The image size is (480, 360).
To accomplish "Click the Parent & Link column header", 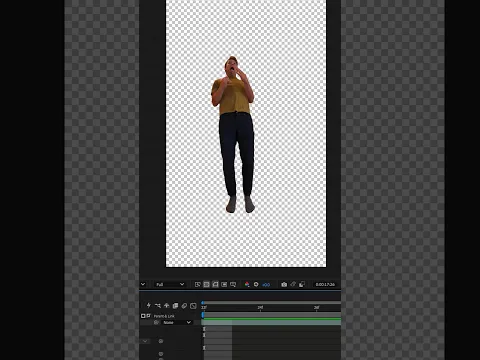I will [x=164, y=316].
